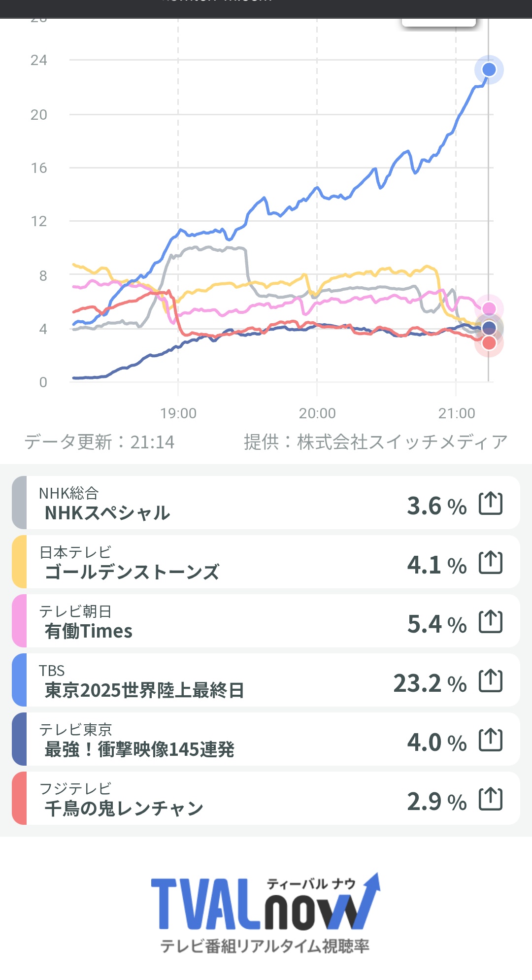The width and height of the screenshot is (532, 980).
Task: Share the 有働Times rating
Action: [491, 622]
